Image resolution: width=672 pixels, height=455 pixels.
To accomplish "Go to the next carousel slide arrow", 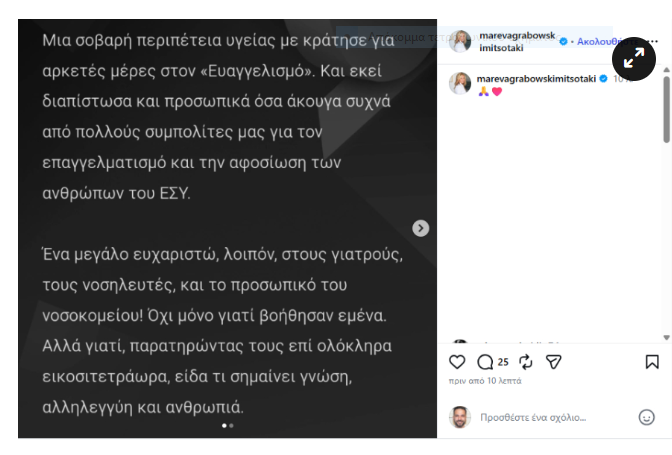I will point(421,228).
